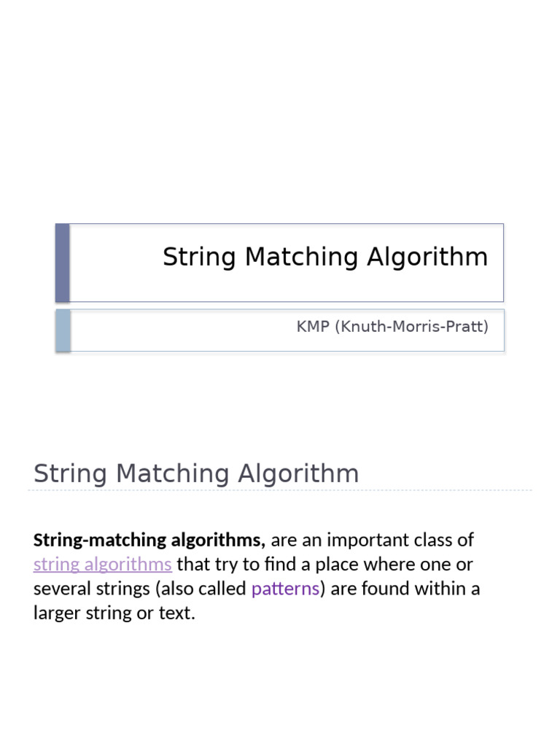The width and height of the screenshot is (560, 747).
Task: Click the gray "String Matching Algorithm" section heading
Action: (196, 473)
